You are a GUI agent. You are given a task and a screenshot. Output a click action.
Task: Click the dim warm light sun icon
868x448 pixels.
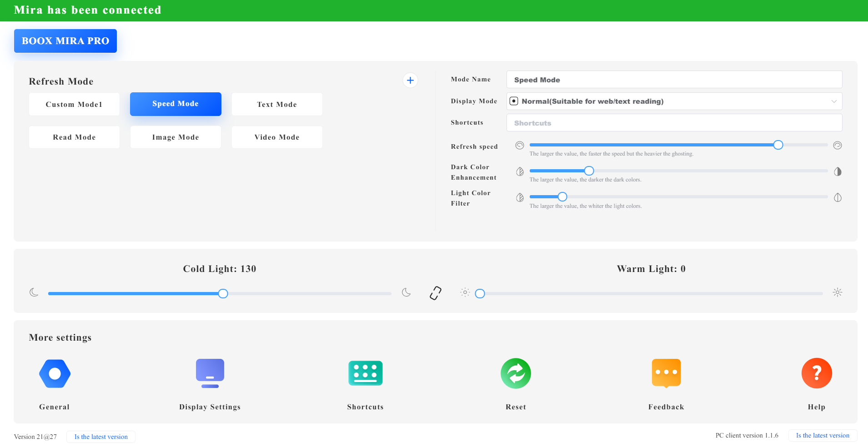tap(465, 292)
